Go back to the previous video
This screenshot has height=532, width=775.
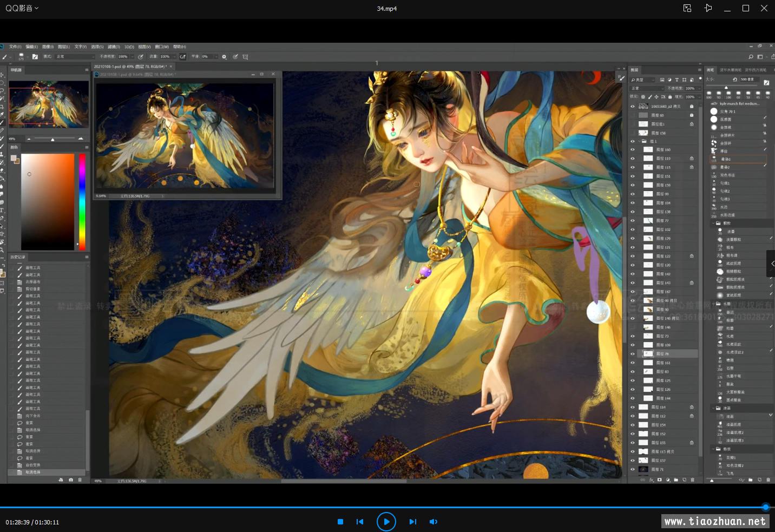click(360, 522)
